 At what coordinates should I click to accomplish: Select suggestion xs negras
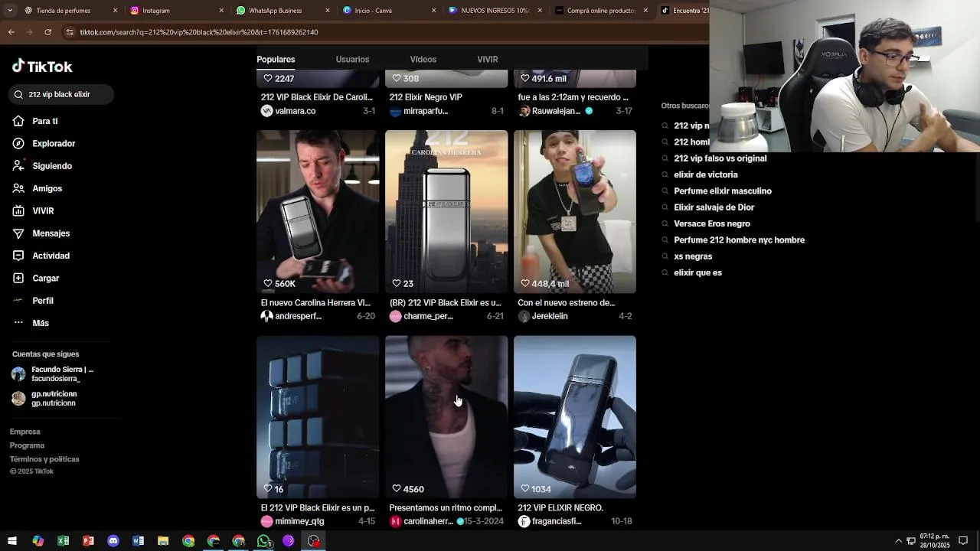click(x=692, y=256)
